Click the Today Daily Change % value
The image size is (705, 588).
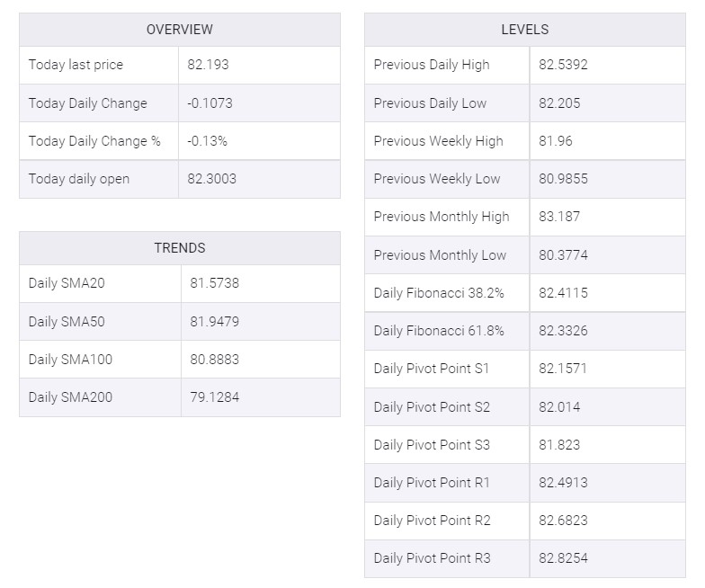coord(208,141)
